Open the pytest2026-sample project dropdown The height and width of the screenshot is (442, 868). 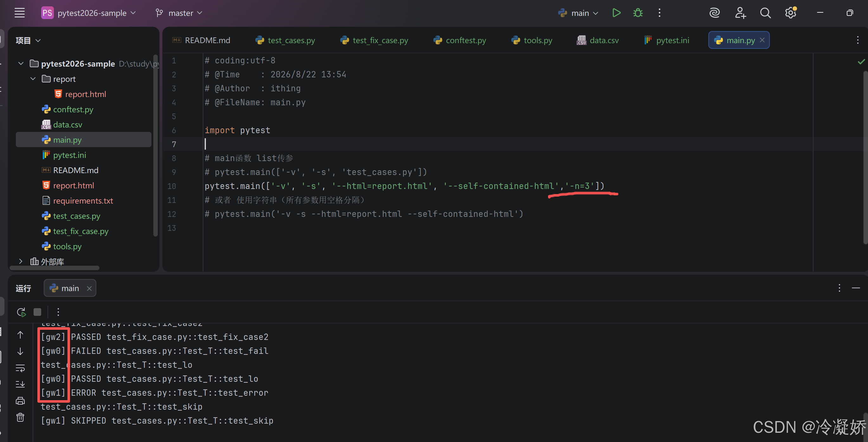(89, 13)
